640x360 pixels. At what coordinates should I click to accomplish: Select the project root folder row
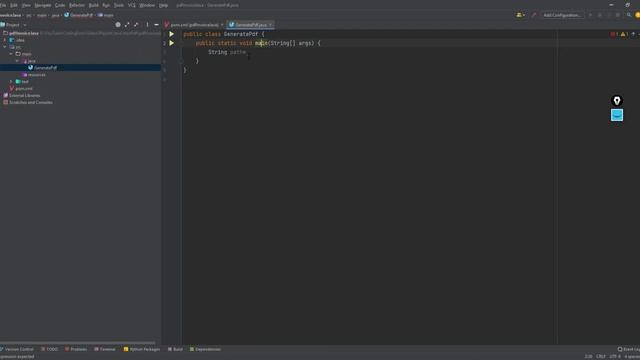[x=80, y=33]
